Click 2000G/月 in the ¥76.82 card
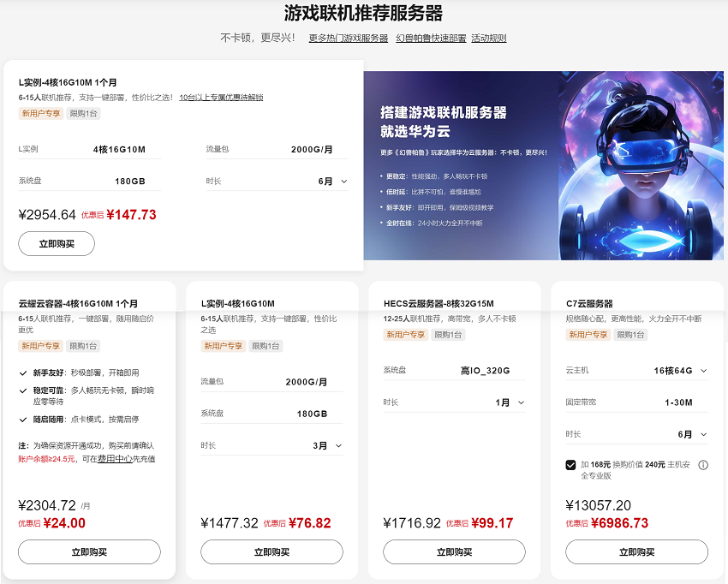The height and width of the screenshot is (584, 728). tap(307, 382)
